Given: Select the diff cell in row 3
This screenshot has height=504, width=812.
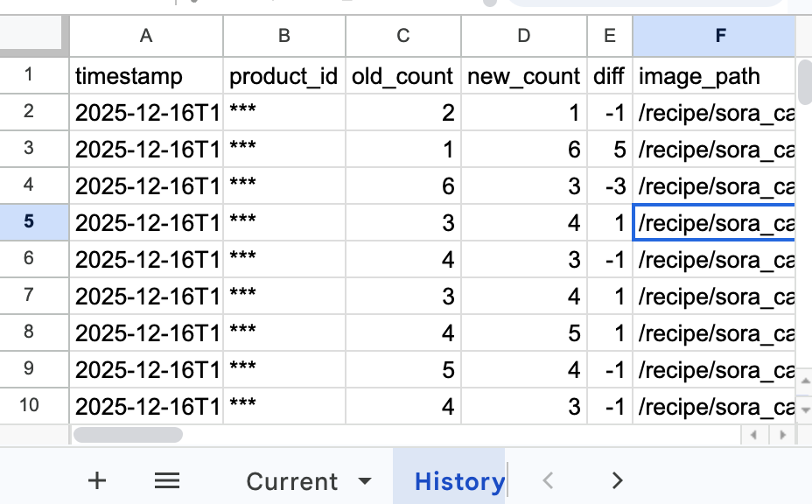Looking at the screenshot, I should point(610,149).
